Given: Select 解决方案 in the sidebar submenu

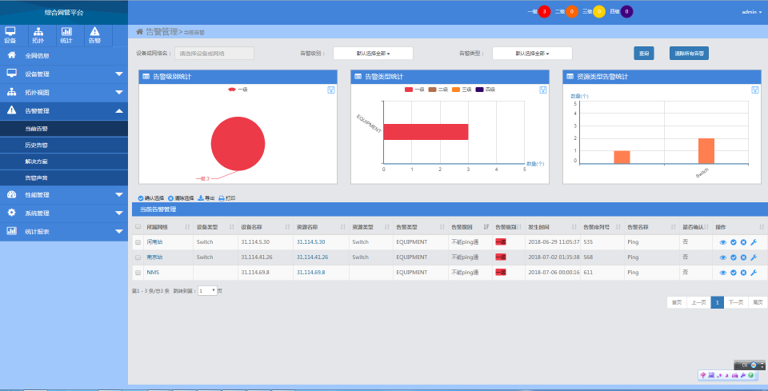Looking at the screenshot, I should click(x=36, y=162).
